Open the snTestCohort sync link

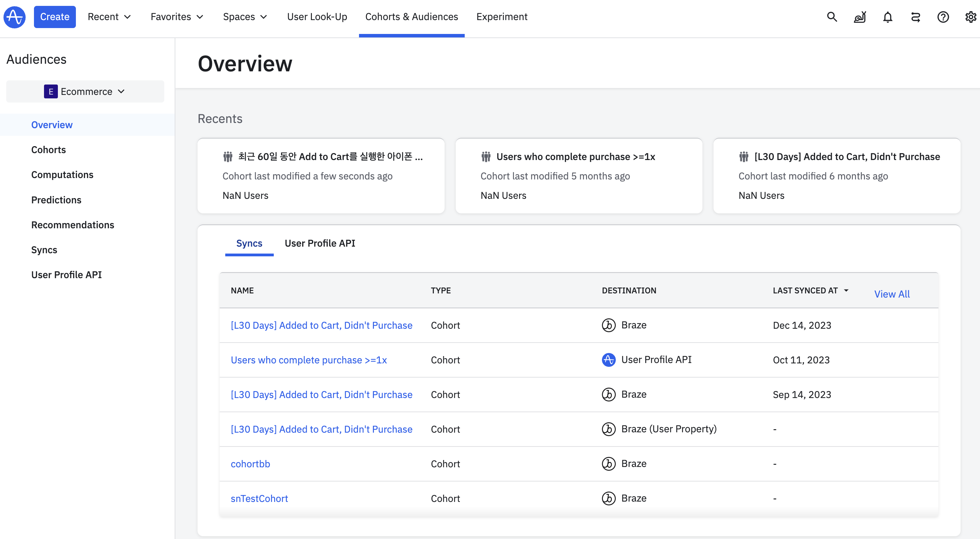tap(259, 498)
